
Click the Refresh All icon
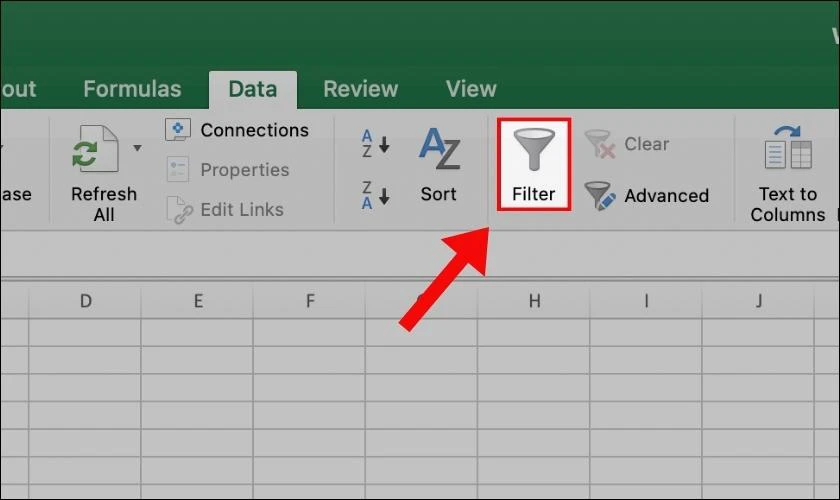coord(96,150)
